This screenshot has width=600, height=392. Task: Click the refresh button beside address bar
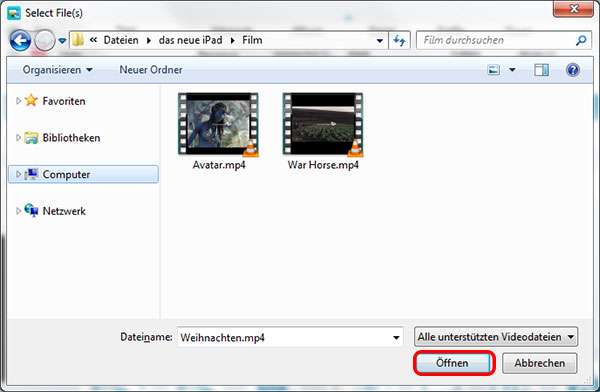(399, 40)
